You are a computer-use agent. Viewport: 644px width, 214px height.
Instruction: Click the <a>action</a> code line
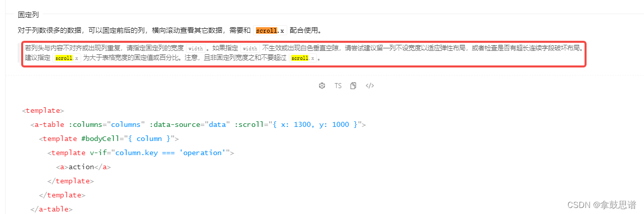(83, 167)
